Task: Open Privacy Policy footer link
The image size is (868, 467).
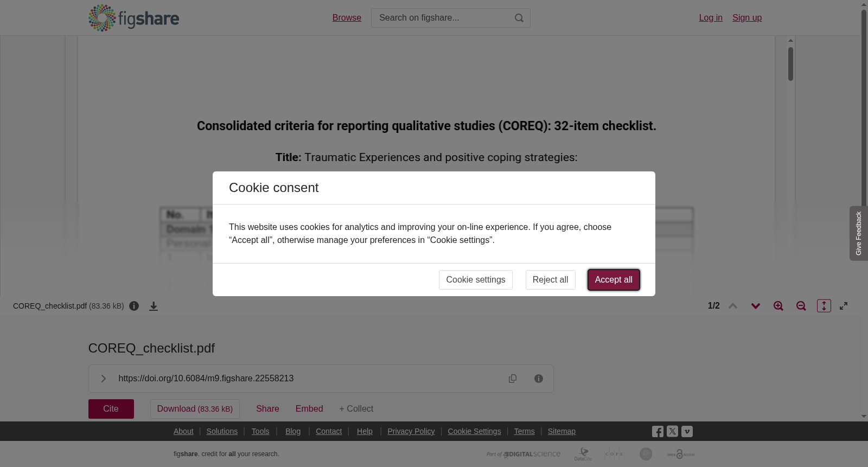Action: click(x=411, y=431)
